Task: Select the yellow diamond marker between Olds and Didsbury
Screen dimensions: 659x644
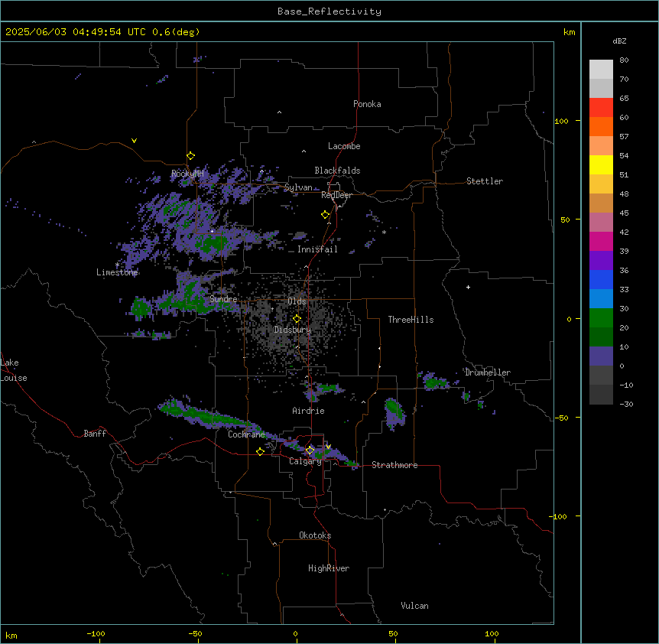Action: [297, 318]
